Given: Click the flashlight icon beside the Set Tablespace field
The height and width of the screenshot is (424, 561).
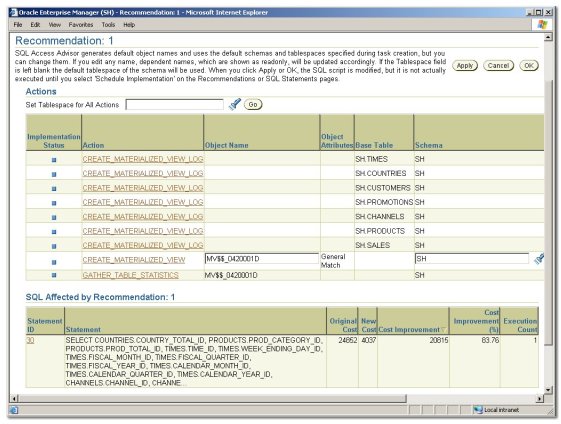Looking at the screenshot, I should point(235,104).
